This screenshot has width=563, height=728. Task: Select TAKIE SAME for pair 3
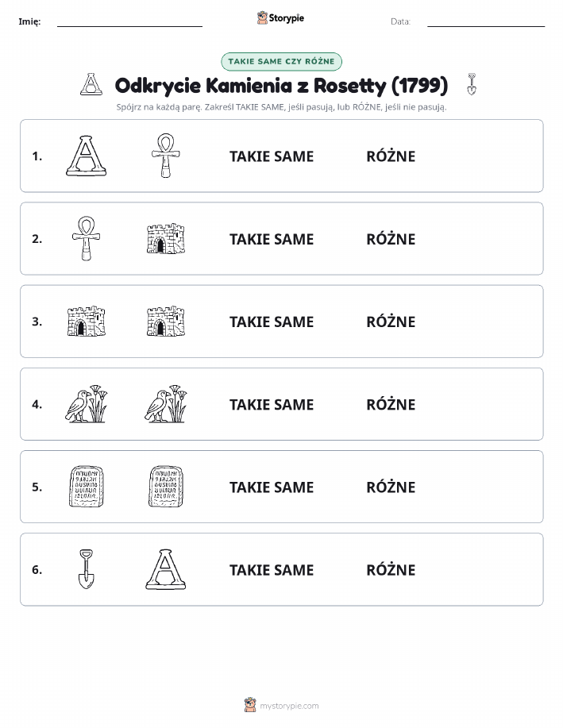(x=272, y=322)
